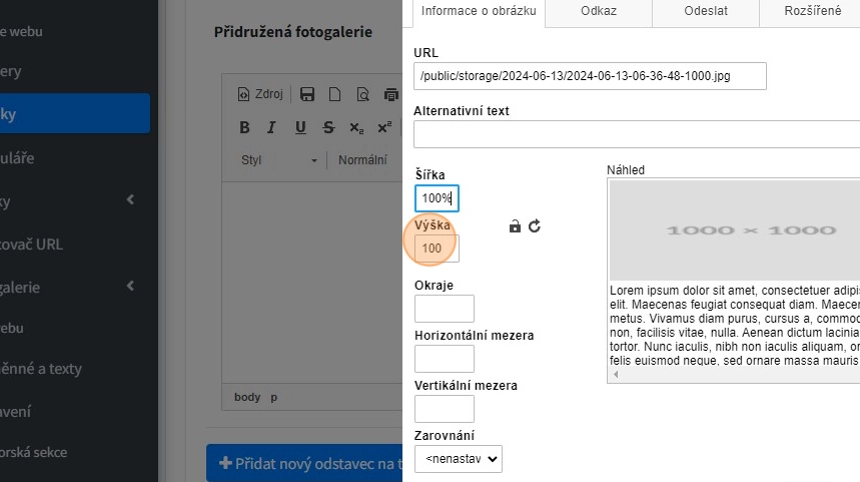Click the Preview magnifier page icon
Image resolution: width=860 pixels, height=482 pixels.
(363, 94)
